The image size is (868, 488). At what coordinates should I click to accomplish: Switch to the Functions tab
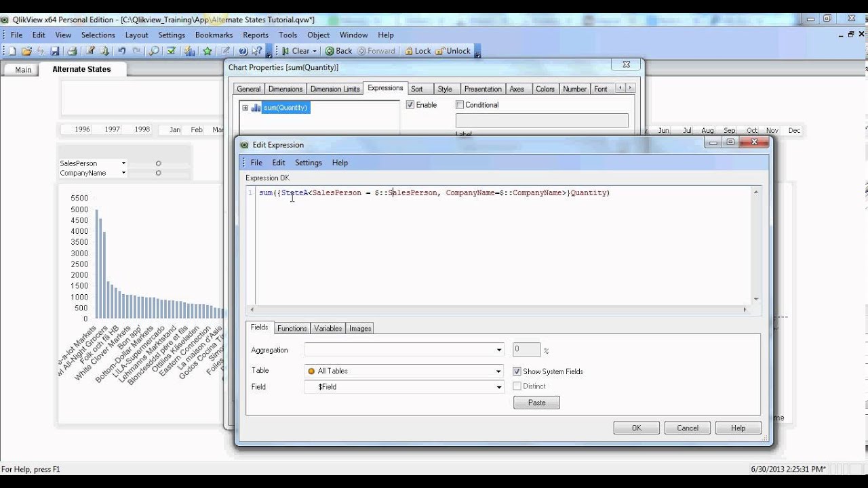click(x=292, y=329)
